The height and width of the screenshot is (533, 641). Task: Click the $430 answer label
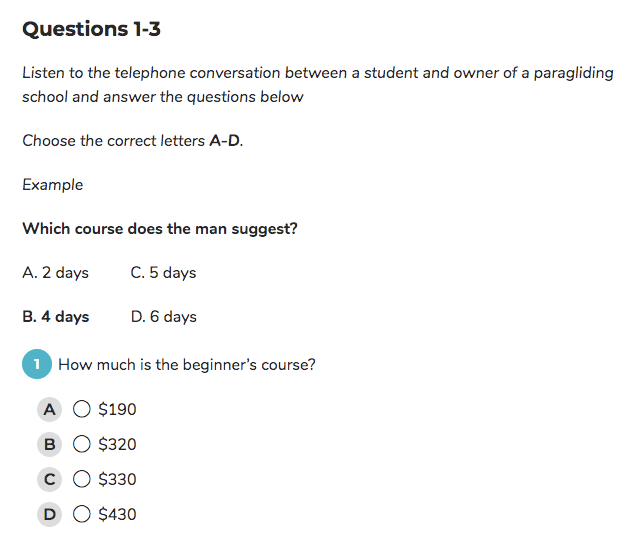click(x=117, y=514)
